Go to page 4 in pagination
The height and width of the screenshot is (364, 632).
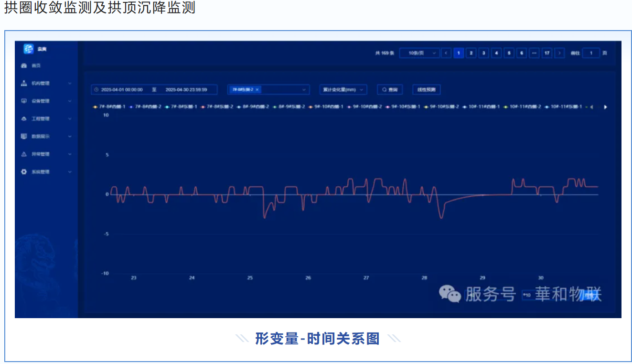point(496,53)
